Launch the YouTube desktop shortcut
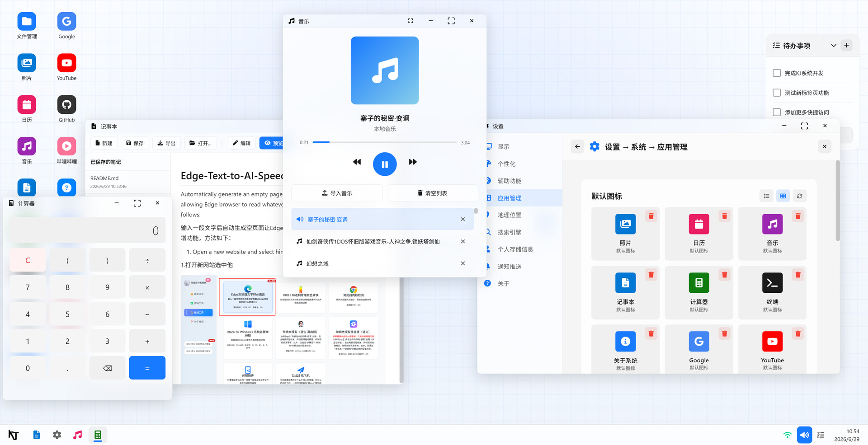This screenshot has width=868, height=445. coord(66,67)
